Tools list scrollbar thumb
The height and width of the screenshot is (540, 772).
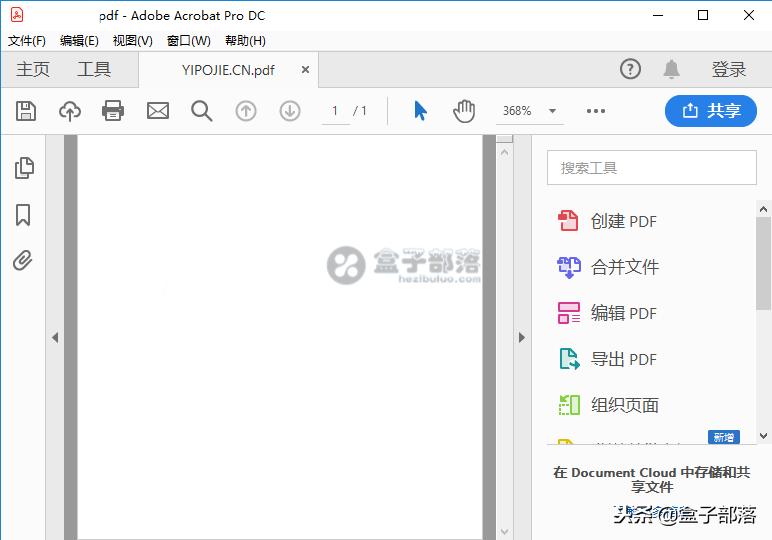pos(764,263)
